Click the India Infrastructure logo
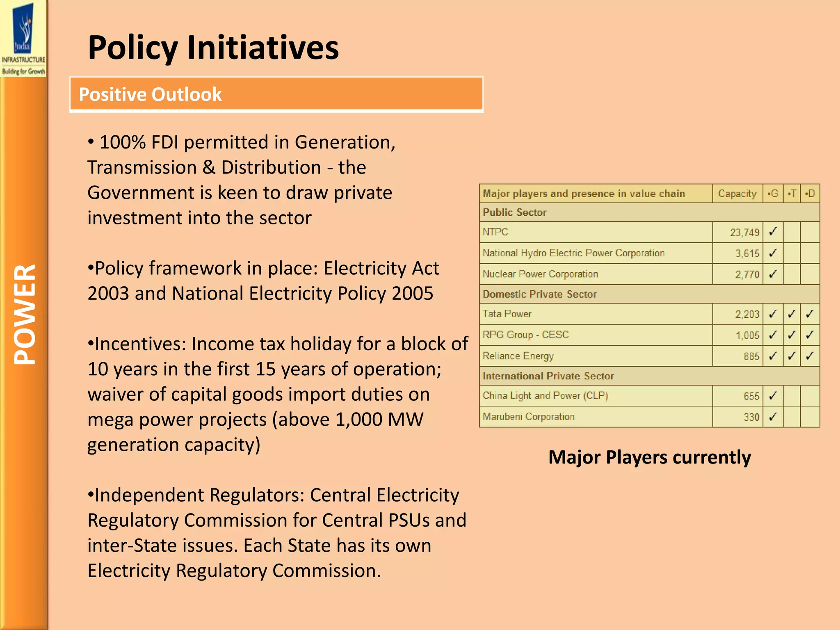 coord(23,39)
